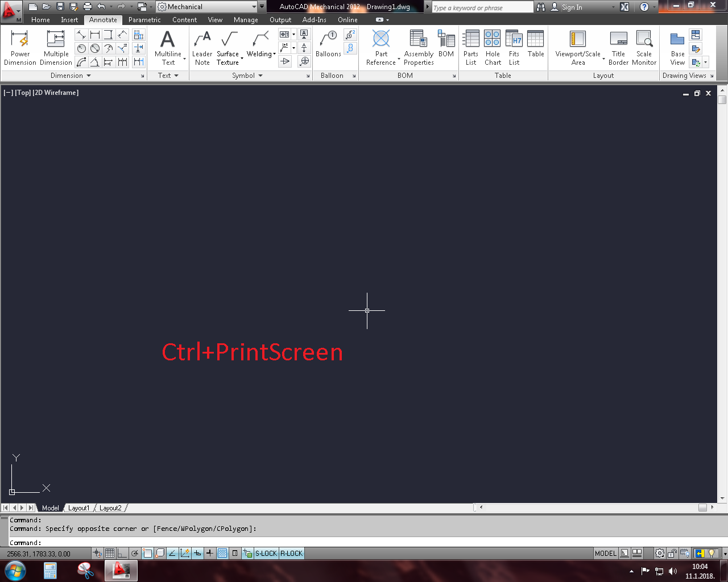Click the MODEL button in status bar
The image size is (728, 582).
click(605, 553)
